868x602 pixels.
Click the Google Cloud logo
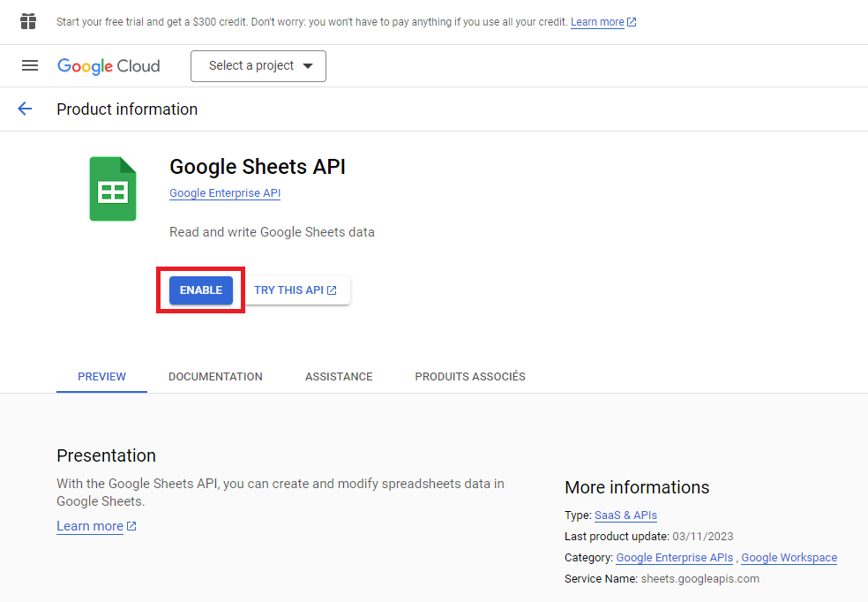tap(108, 65)
